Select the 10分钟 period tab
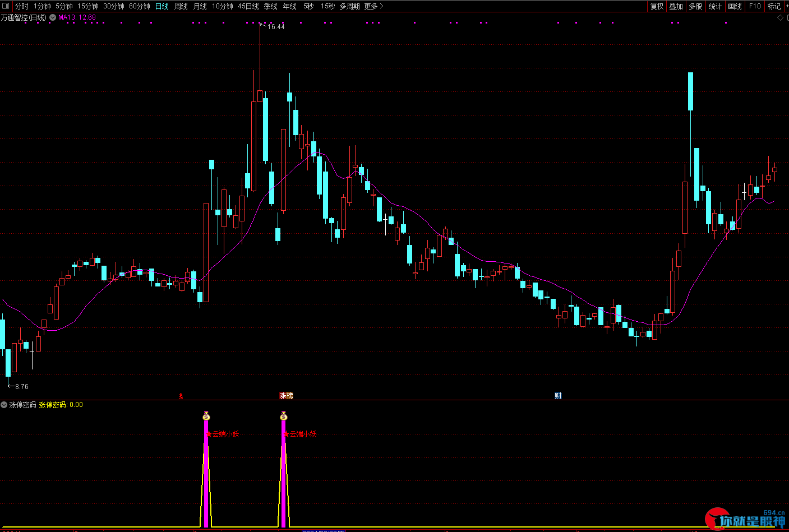 point(223,6)
